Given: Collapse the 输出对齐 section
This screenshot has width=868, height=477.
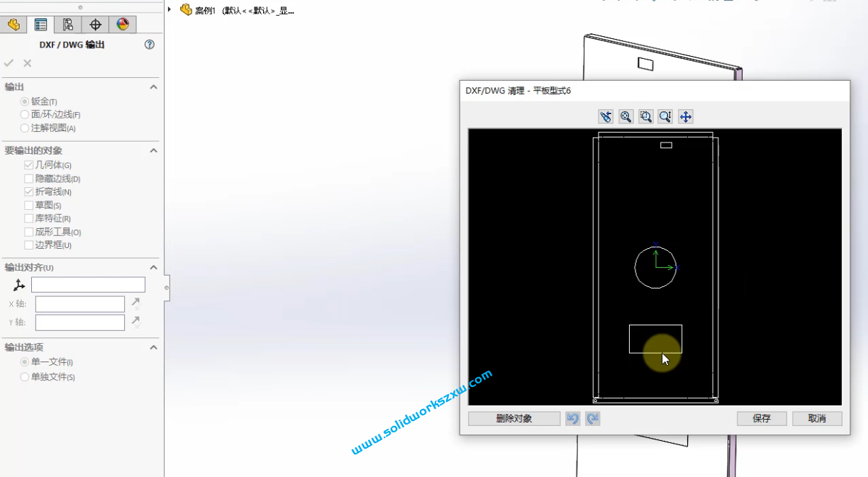Looking at the screenshot, I should (x=153, y=267).
